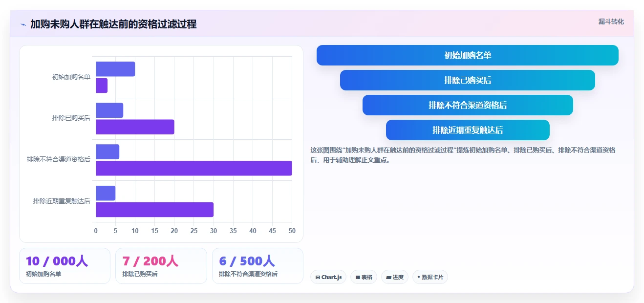Click the 排除不符合渠道资格后 y-axis label
This screenshot has height=303, width=644.
(x=59, y=159)
